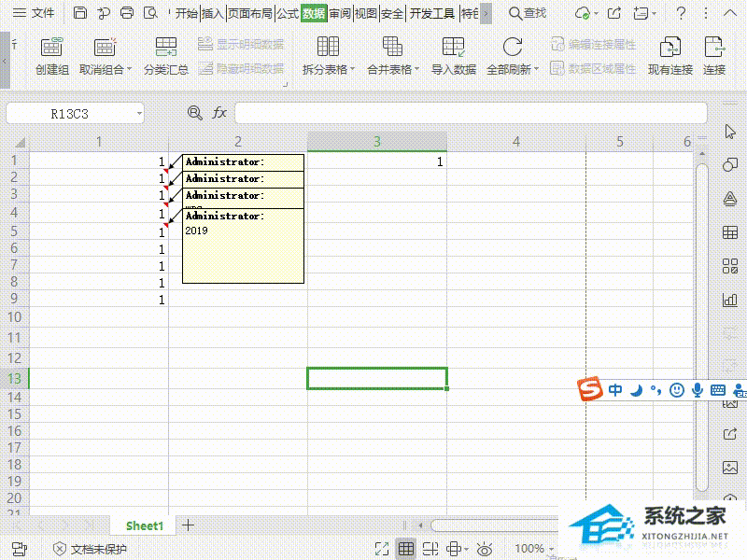This screenshot has width=747, height=560.
Task: Click the Name Box showing R13C3
Action: pyautogui.click(x=69, y=114)
